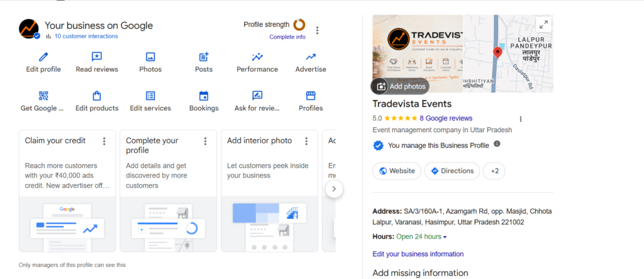The height and width of the screenshot is (279, 644).
Task: Click info icon beside You manage this profile
Action: click(x=497, y=144)
